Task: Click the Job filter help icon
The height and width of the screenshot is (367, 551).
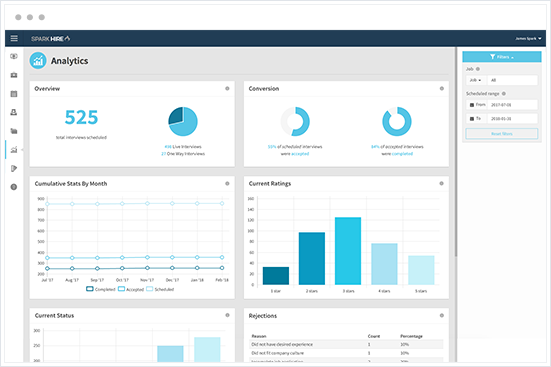Action: point(478,69)
